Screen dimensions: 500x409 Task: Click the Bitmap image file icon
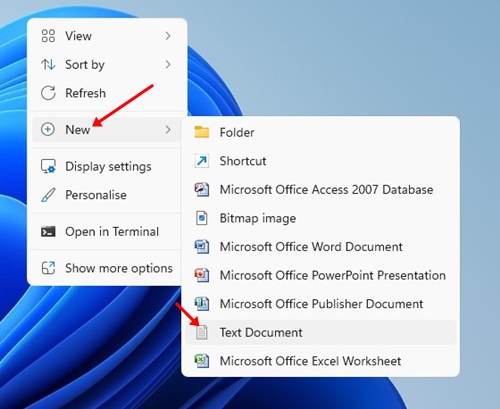click(x=202, y=218)
